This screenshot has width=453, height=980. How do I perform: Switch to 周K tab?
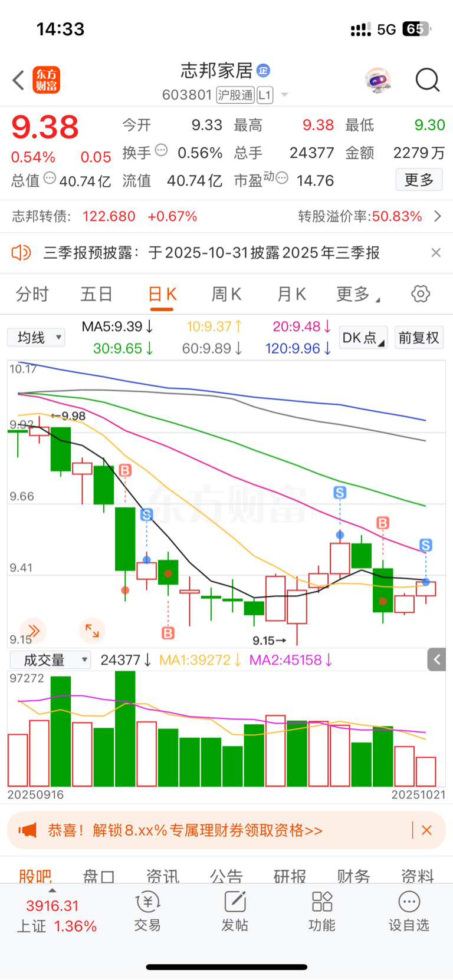pos(226,293)
